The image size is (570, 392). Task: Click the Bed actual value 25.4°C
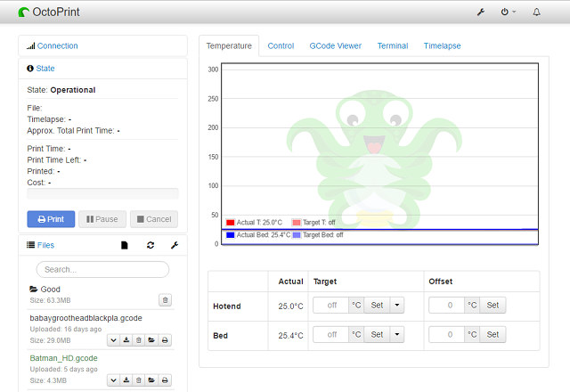[x=290, y=336]
